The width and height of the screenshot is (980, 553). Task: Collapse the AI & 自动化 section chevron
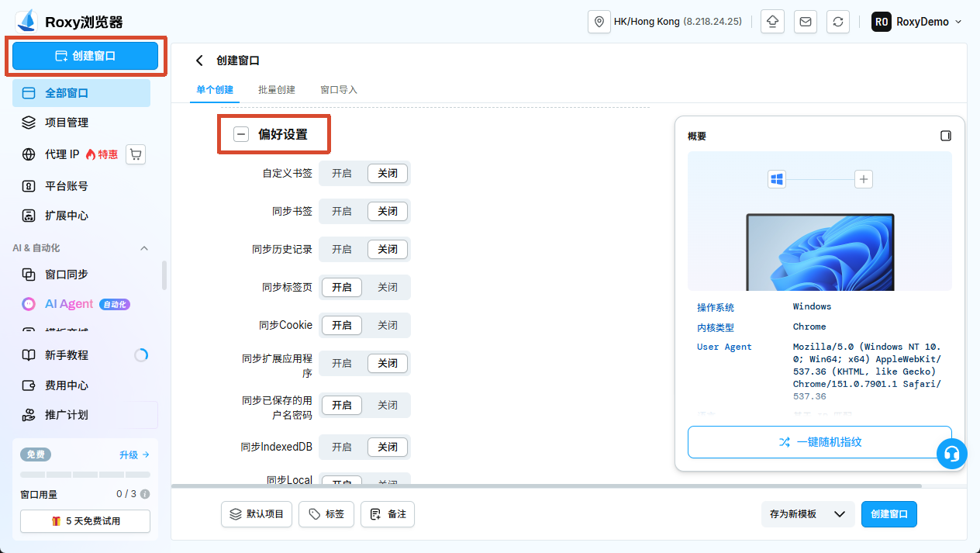click(143, 248)
